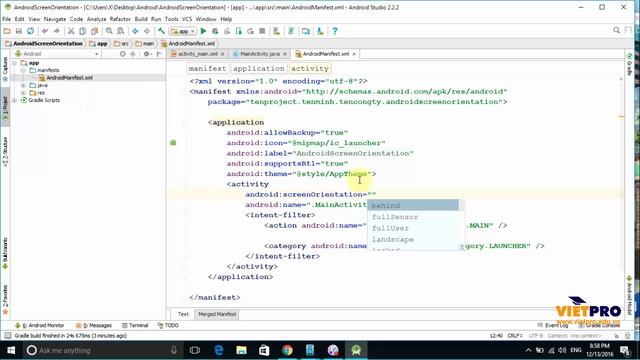
Task: Collapse the manifests folder node
Action: 23,70
